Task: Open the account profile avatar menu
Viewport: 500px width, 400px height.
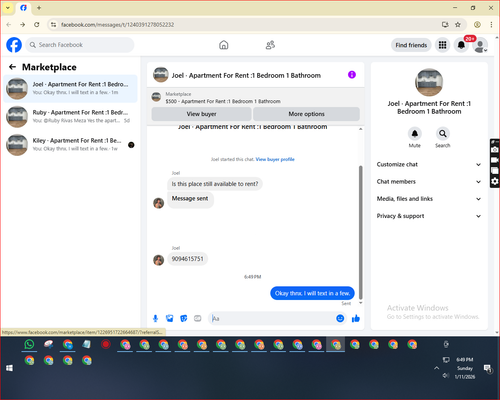Action: coord(480,46)
